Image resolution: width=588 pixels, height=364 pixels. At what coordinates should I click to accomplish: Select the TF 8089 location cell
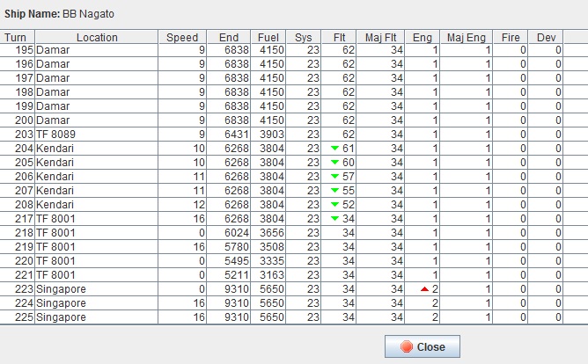click(96, 134)
